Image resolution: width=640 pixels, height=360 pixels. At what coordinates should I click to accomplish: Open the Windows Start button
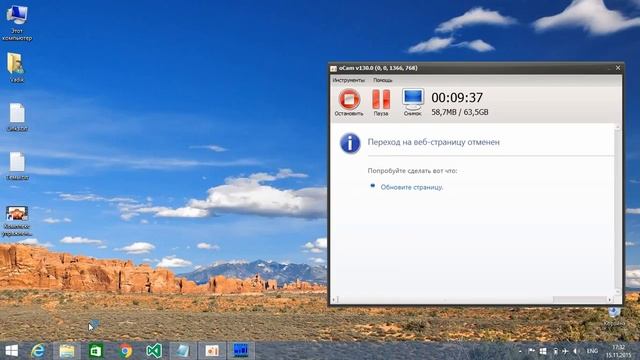[x=11, y=351]
